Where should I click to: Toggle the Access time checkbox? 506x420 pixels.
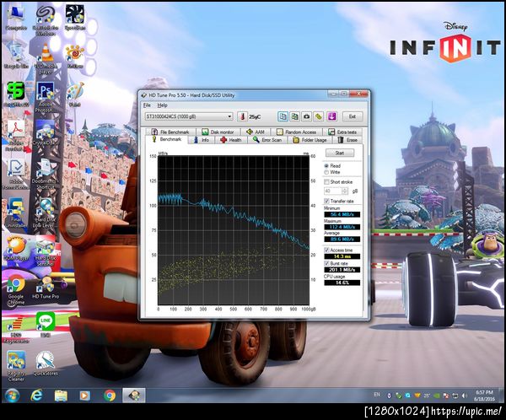326,250
